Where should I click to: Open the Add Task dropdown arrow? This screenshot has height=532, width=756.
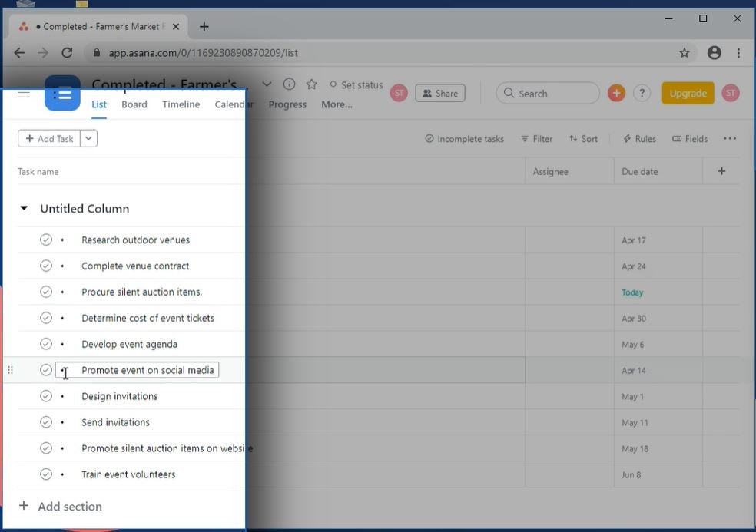click(x=88, y=139)
